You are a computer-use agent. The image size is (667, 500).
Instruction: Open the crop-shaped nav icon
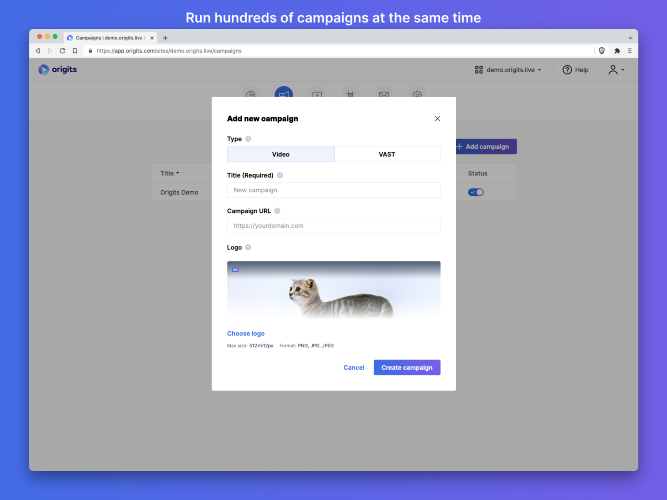pos(350,94)
